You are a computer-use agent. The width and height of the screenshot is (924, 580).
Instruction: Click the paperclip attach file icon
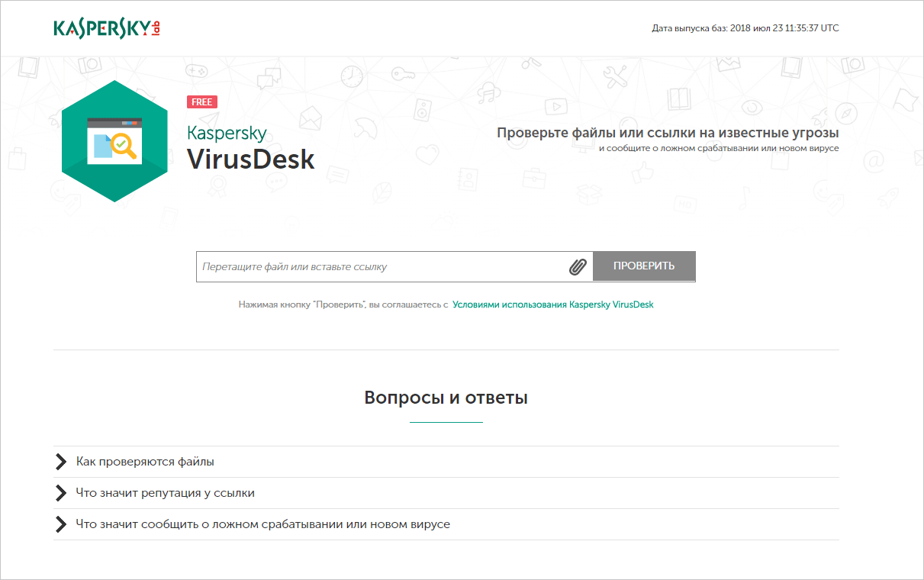[x=578, y=267]
